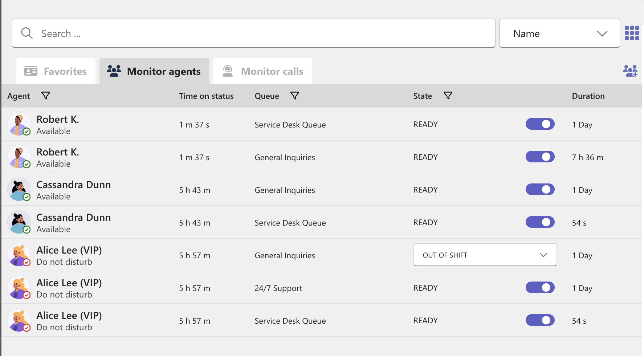
Task: Click the add agents group icon
Action: (x=630, y=71)
